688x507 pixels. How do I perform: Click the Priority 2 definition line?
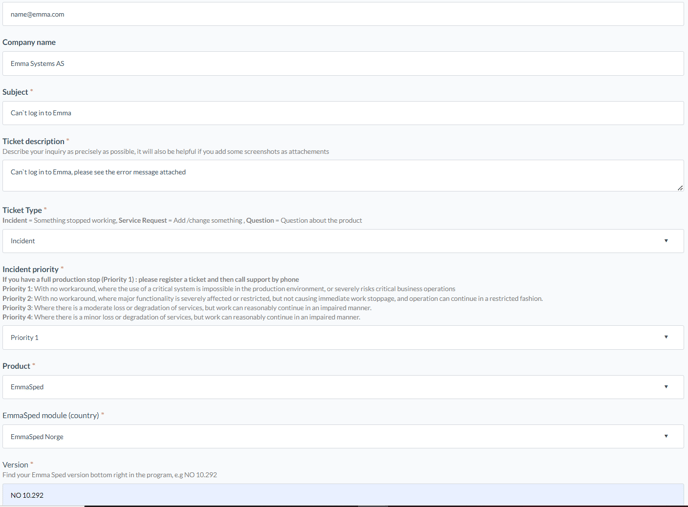click(x=272, y=298)
